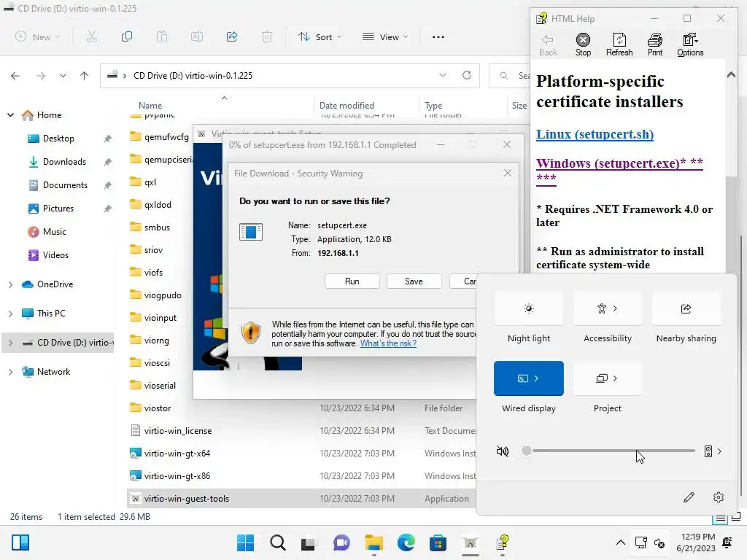The image size is (747, 560).
Task: Expand the New dropdown in Explorer
Action: (38, 36)
